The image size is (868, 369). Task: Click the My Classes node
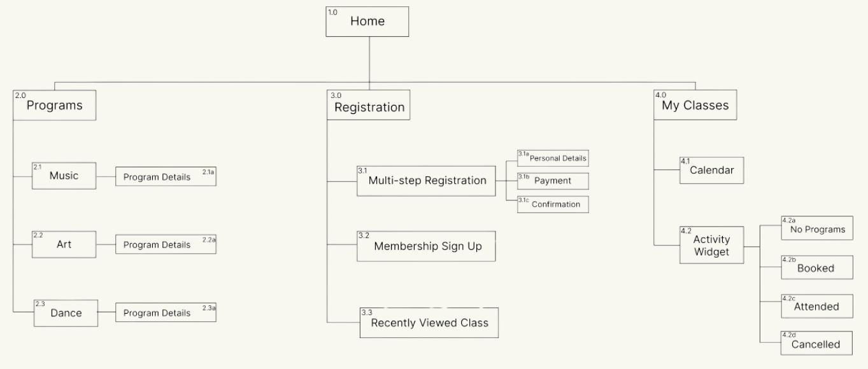coord(695,106)
